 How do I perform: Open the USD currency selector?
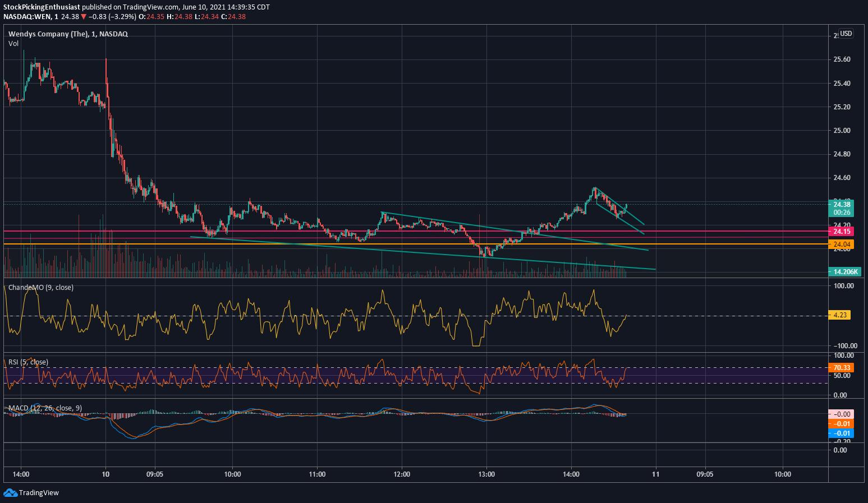tap(846, 34)
